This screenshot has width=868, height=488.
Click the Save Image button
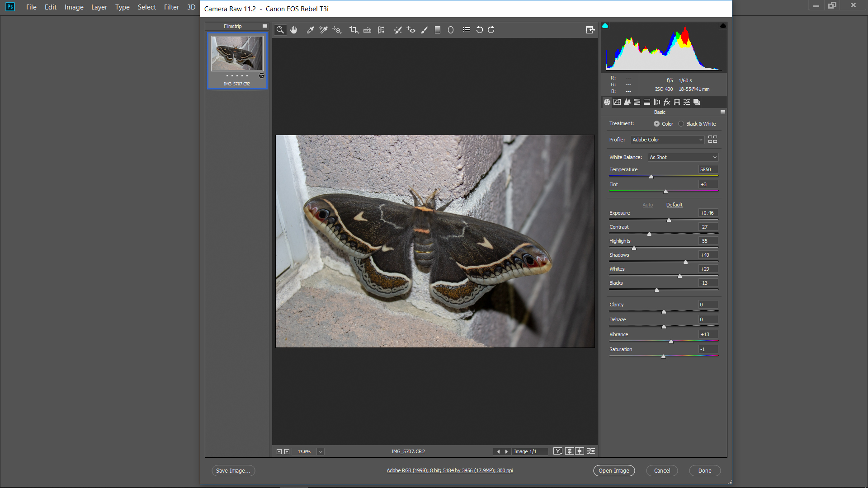(232, 470)
